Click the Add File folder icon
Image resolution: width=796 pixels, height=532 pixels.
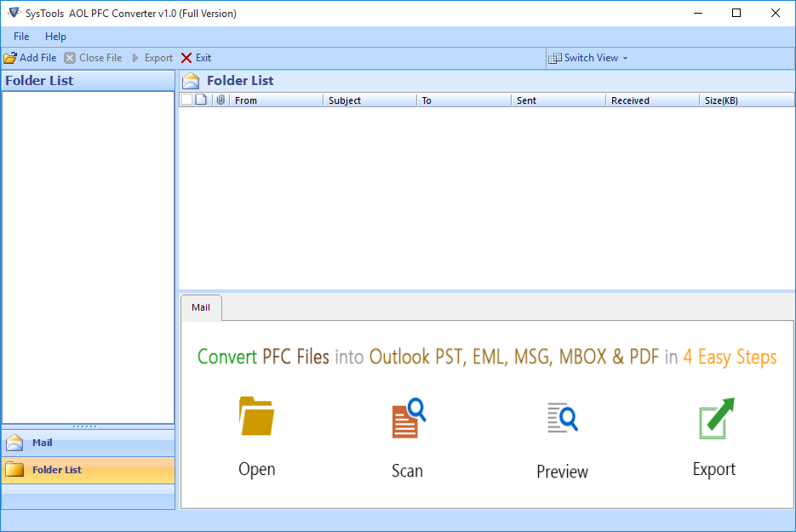pos(10,58)
